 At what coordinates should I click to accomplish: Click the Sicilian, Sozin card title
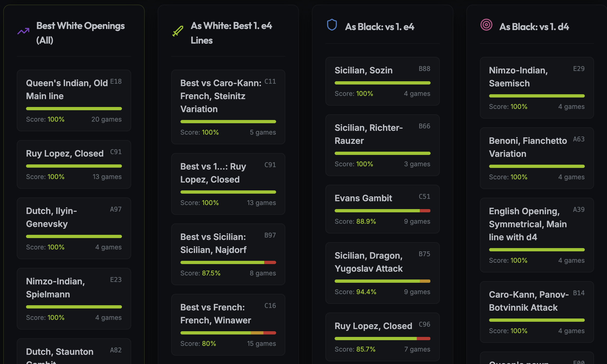pos(363,70)
